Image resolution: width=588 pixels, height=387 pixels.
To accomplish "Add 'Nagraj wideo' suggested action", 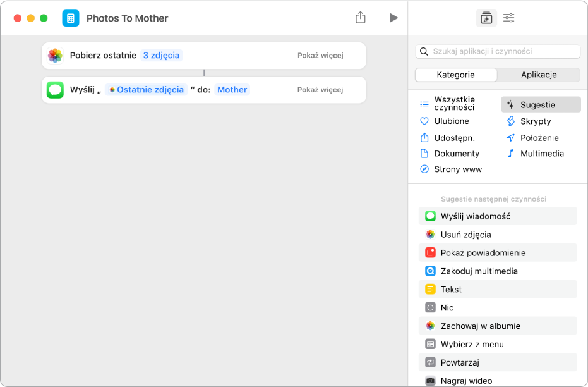I will point(498,380).
